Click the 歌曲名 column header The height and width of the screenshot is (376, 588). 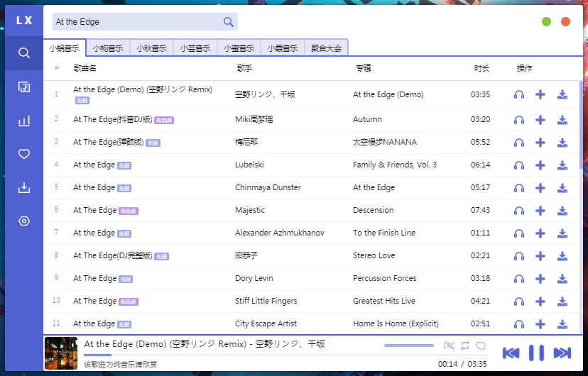click(85, 68)
